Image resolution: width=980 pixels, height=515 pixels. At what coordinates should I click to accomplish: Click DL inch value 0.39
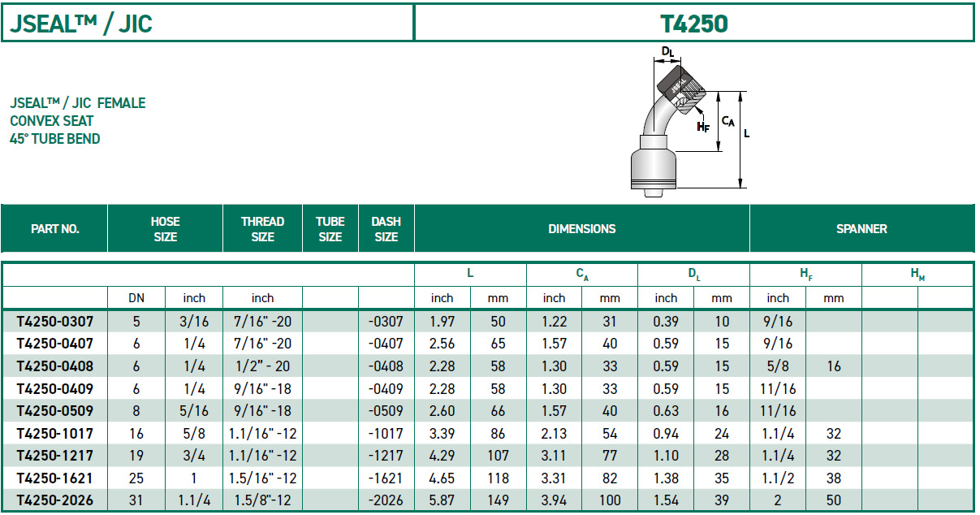[x=666, y=322]
